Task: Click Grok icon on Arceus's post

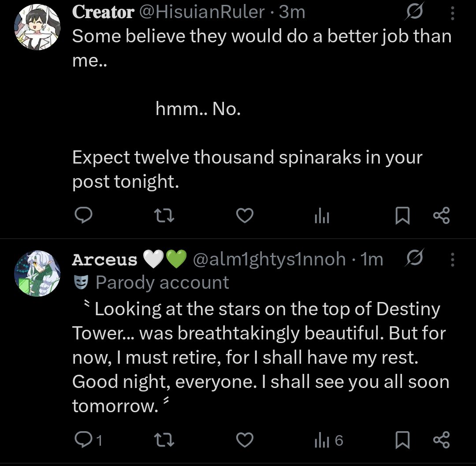Action: point(414,260)
